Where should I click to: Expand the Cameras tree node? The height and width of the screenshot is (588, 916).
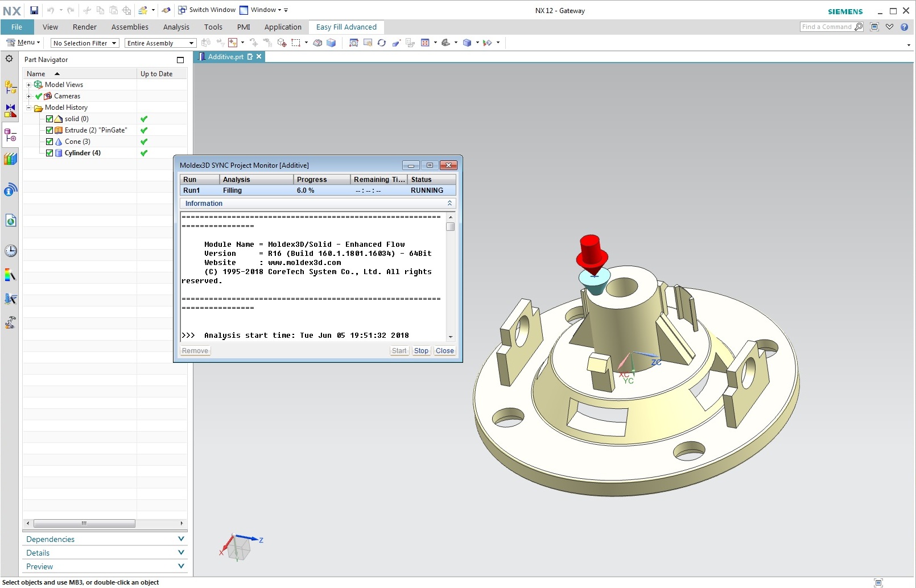[28, 96]
